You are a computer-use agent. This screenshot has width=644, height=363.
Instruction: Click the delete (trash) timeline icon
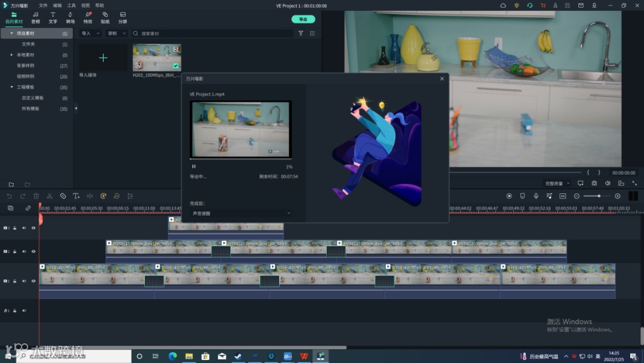36,196
